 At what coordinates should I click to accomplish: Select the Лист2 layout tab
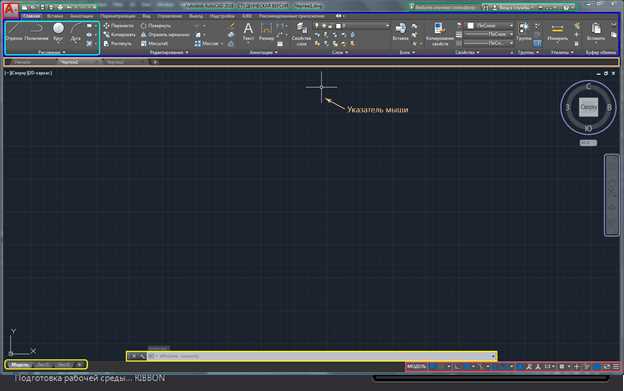pyautogui.click(x=64, y=364)
